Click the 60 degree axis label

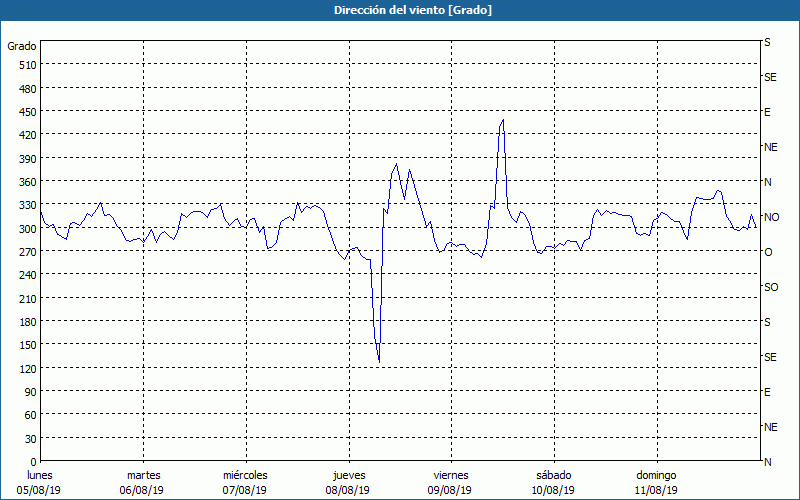pyautogui.click(x=31, y=415)
